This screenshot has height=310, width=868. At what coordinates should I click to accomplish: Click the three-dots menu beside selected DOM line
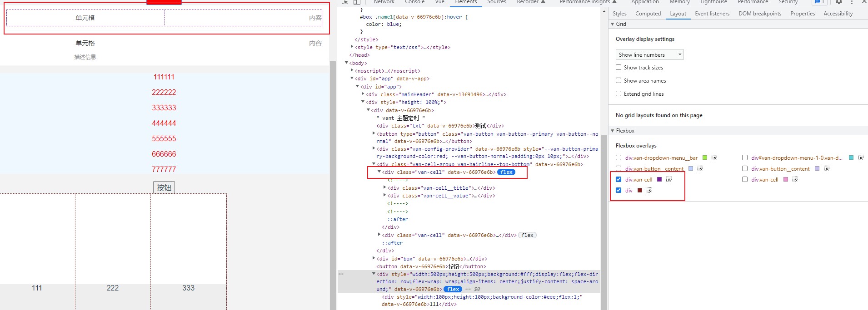[x=341, y=274]
